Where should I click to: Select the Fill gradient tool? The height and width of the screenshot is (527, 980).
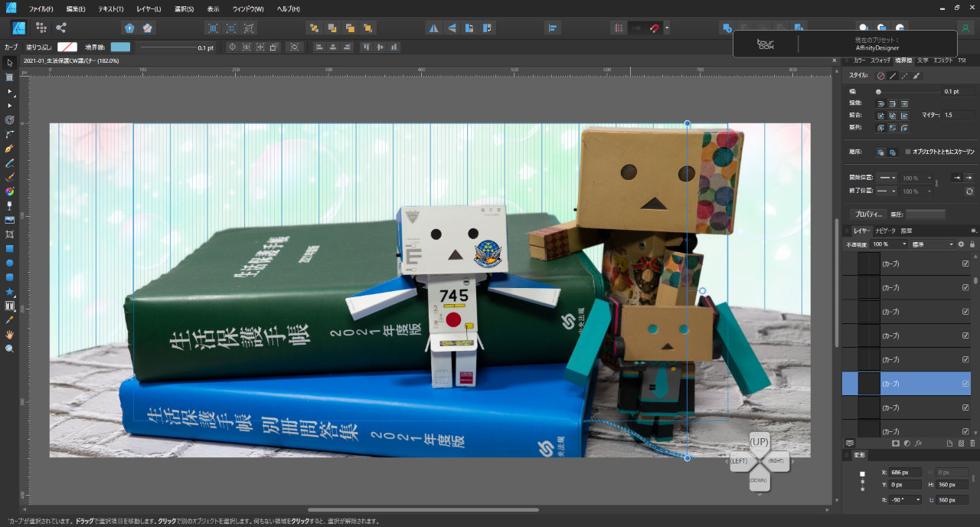(10, 191)
